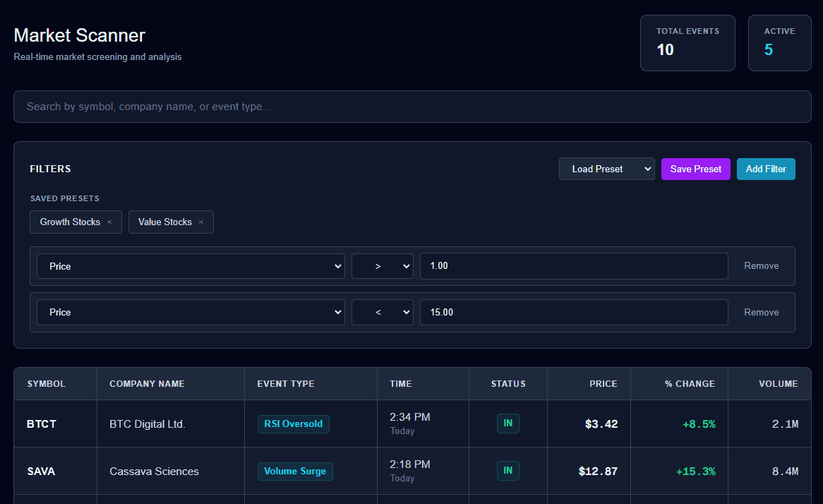This screenshot has width=823, height=504.
Task: Click the 15.00 filter value field
Action: point(574,313)
